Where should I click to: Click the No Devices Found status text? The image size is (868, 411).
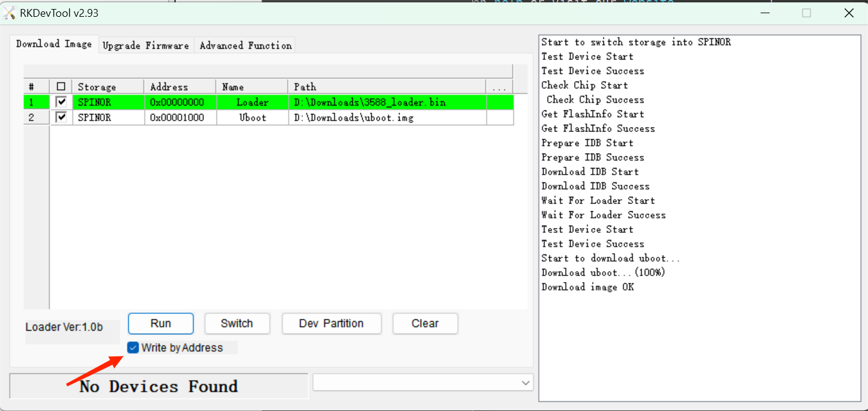tap(158, 386)
